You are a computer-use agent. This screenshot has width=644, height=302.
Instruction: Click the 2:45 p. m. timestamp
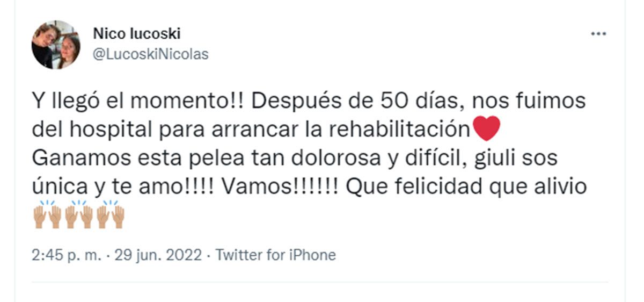[66, 255]
